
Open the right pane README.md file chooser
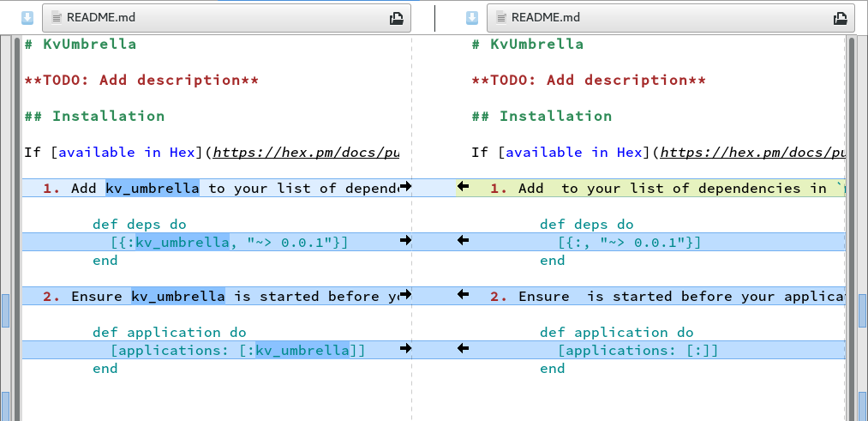[671, 18]
